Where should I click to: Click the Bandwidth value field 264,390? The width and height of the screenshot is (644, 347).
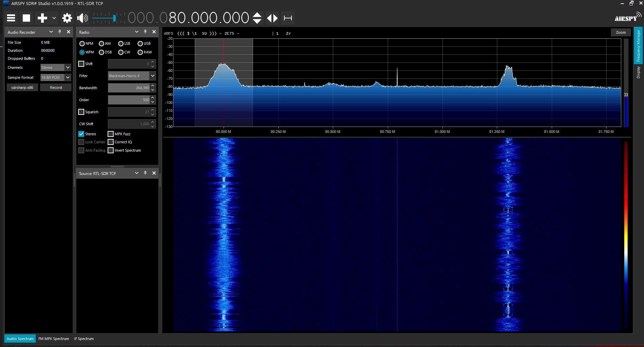coord(129,88)
